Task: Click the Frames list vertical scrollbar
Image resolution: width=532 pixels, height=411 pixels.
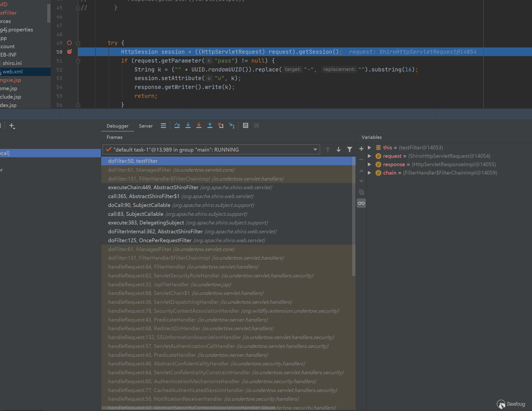Action: 353,217
